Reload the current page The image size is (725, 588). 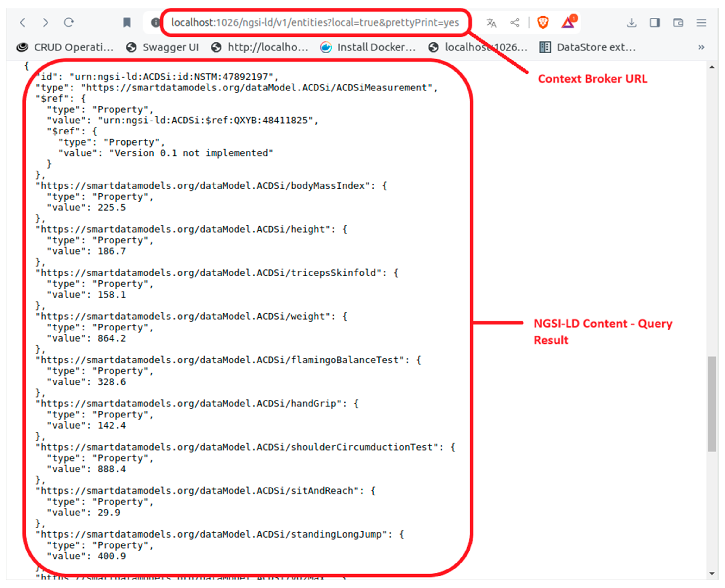pos(69,23)
